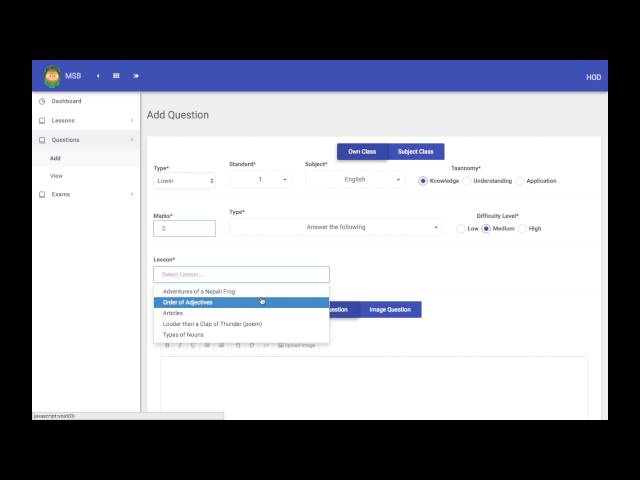
Task: Select Order of Adjectives lesson option
Action: 241,302
